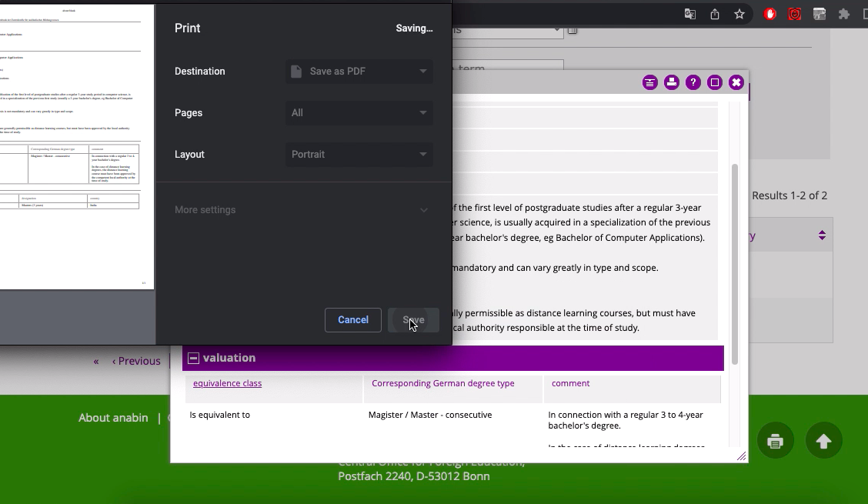Open the browser extensions puzzle icon
This screenshot has height=504, width=868.
pyautogui.click(x=844, y=14)
